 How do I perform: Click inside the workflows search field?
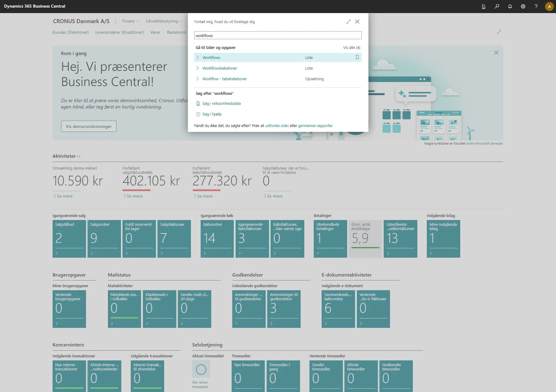click(x=278, y=36)
